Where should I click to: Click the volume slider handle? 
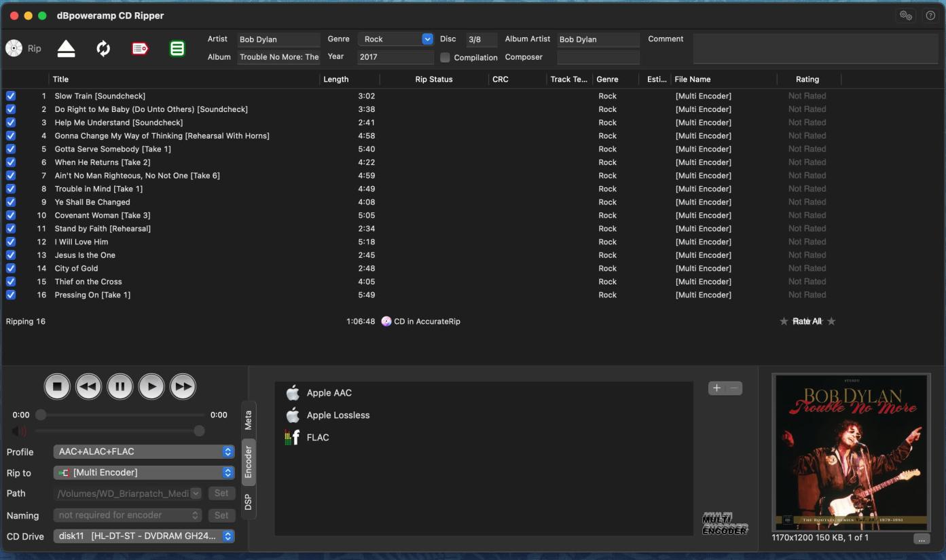click(199, 431)
